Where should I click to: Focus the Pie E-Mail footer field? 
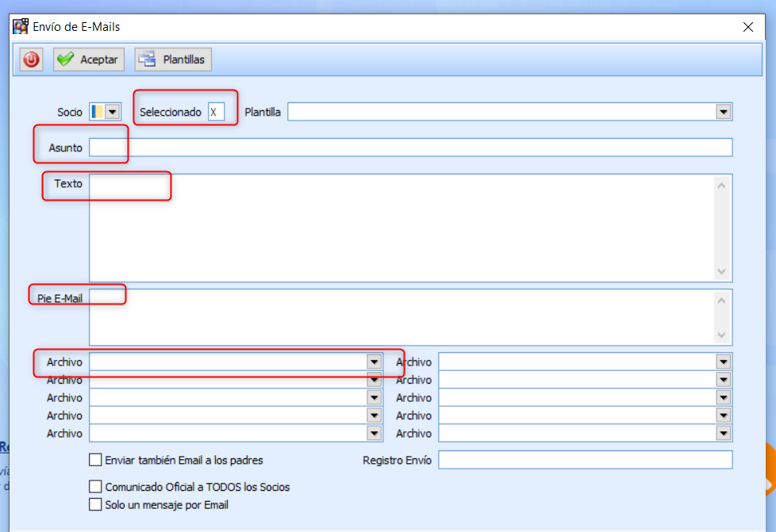click(x=401, y=317)
